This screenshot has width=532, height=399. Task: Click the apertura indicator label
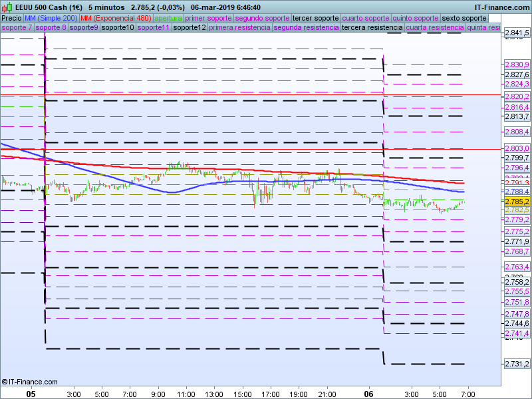pyautogui.click(x=168, y=18)
